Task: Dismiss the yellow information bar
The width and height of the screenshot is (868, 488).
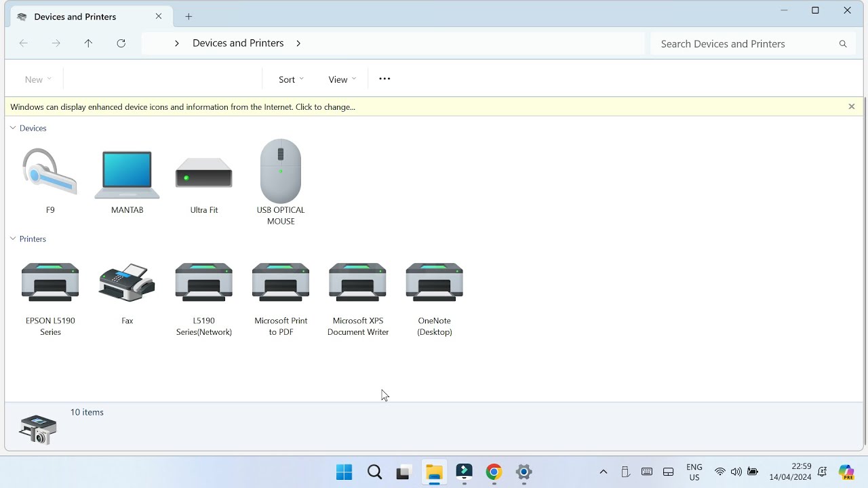Action: [x=852, y=106]
